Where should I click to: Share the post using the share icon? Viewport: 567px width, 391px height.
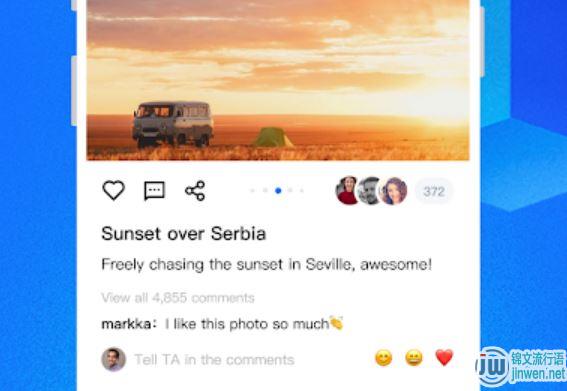pos(195,191)
